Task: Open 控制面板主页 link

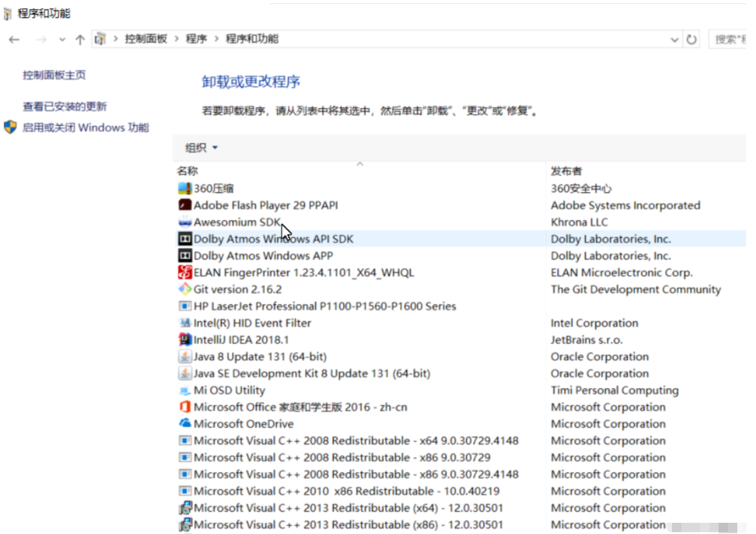Action: tap(55, 75)
